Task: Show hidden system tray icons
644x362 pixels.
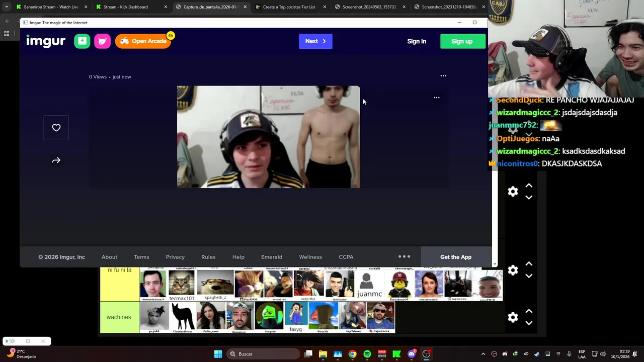Action: click(483, 354)
